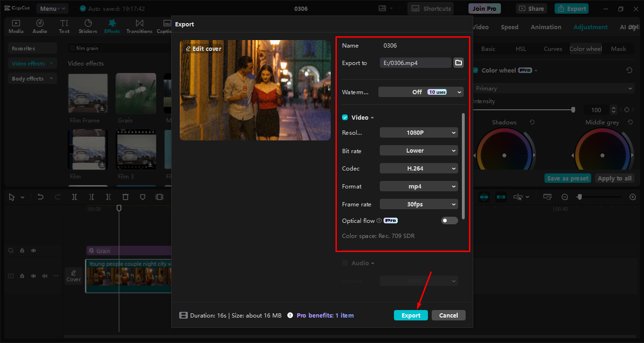Open the Audio panel
644x343 pixels.
pos(40,26)
